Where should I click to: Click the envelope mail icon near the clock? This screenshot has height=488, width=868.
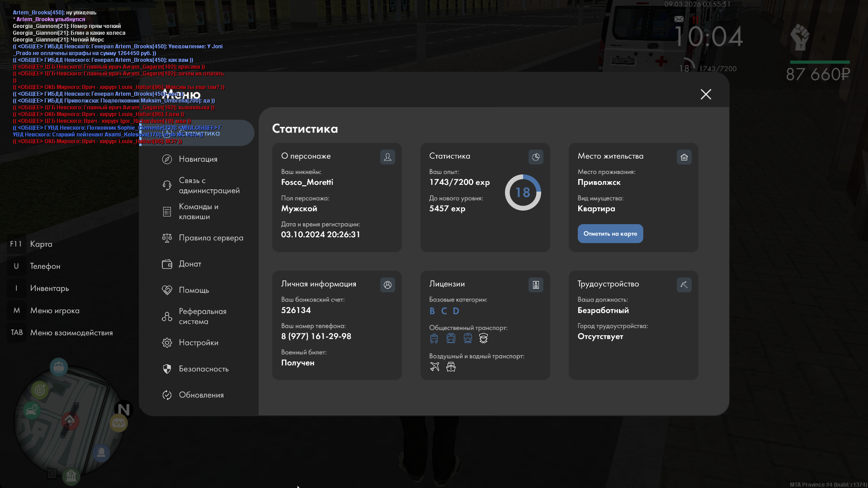pos(679,19)
